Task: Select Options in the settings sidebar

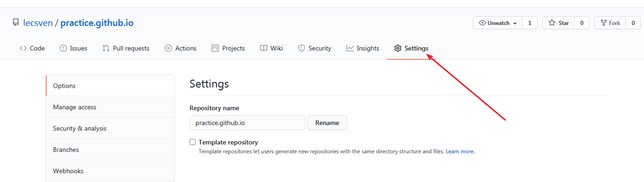Action: coord(110,86)
